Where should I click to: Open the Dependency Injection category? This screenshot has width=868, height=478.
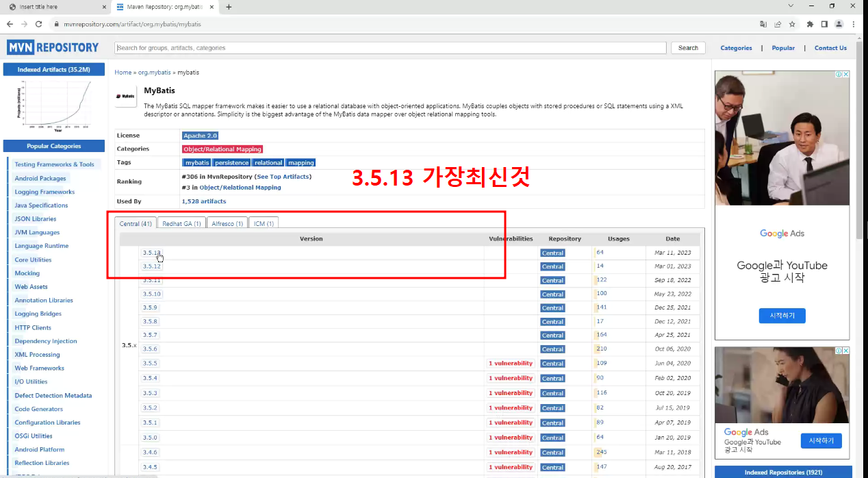(46, 341)
